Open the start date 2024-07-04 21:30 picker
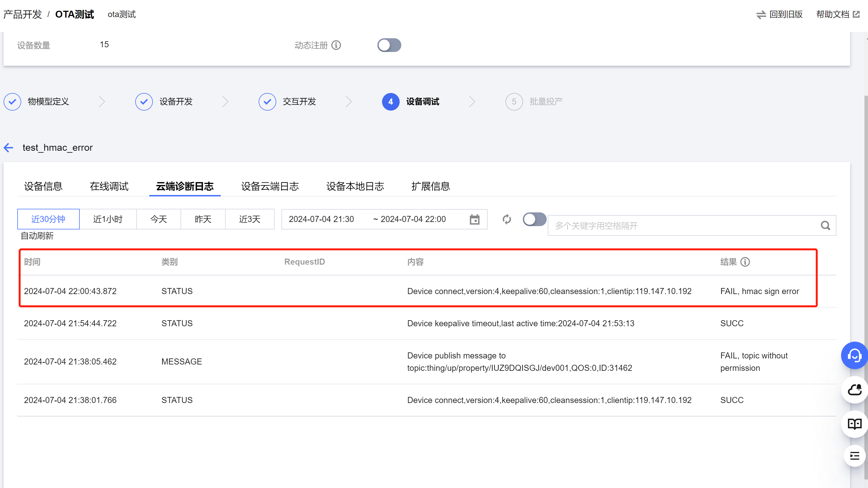The width and height of the screenshot is (868, 488). (x=321, y=219)
